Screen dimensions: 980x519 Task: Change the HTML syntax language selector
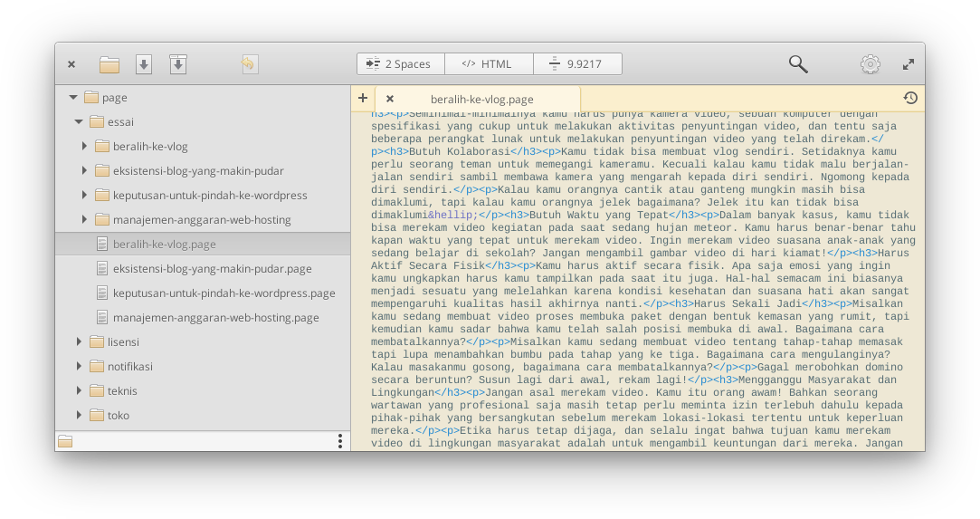coord(488,64)
